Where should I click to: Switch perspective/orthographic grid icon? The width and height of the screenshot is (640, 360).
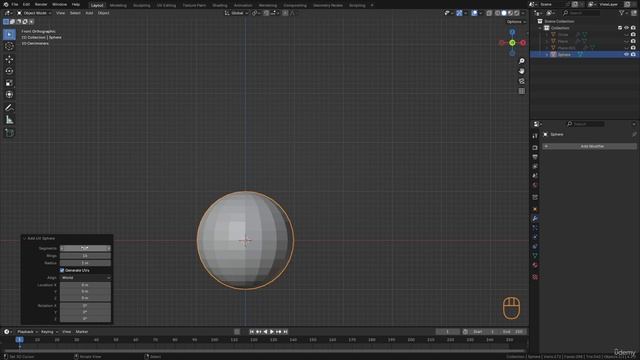pyautogui.click(x=522, y=91)
